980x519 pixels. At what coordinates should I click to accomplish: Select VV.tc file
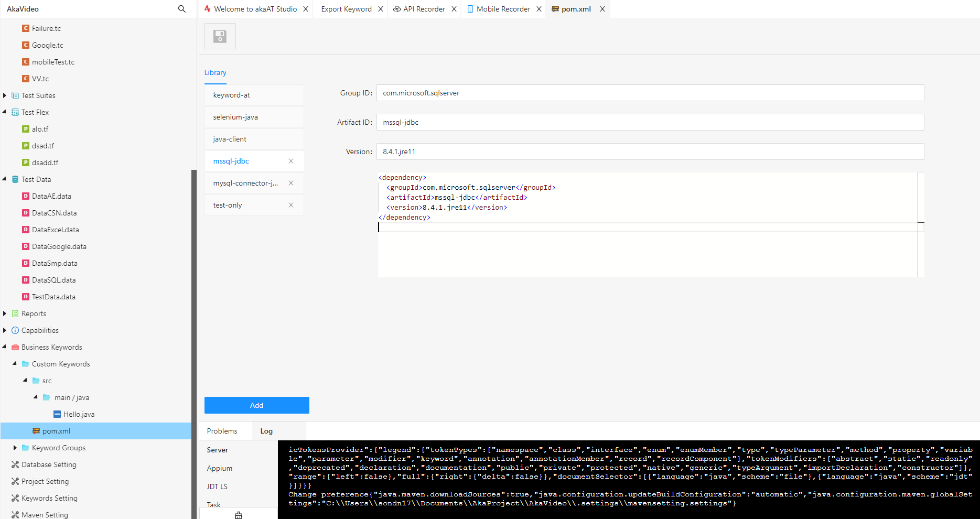[40, 79]
